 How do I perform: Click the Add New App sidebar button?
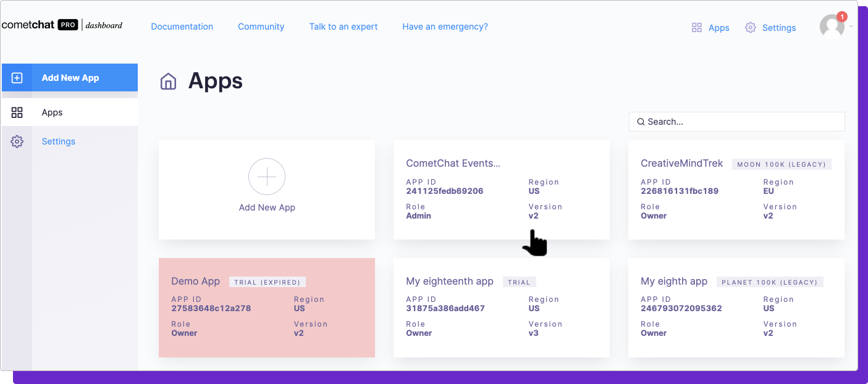70,78
